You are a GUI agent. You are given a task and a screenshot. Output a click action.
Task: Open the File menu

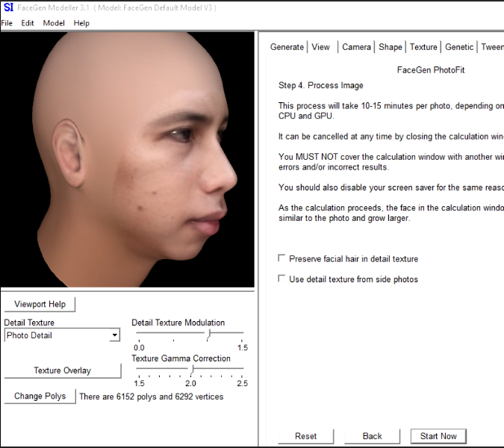[7, 23]
